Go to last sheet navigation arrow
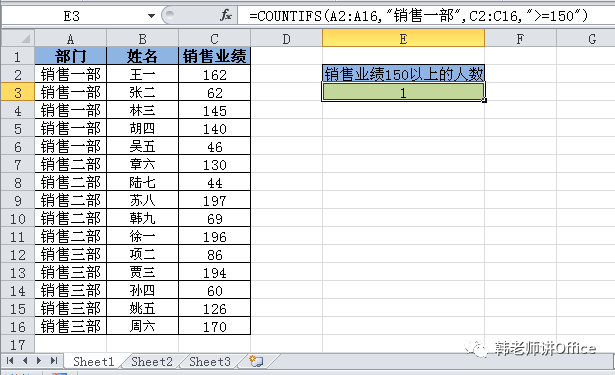The height and width of the screenshot is (375, 615). pyautogui.click(x=54, y=360)
